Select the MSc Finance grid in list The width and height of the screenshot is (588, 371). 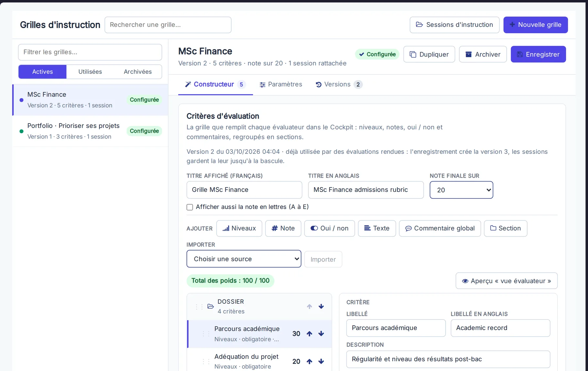pyautogui.click(x=90, y=100)
